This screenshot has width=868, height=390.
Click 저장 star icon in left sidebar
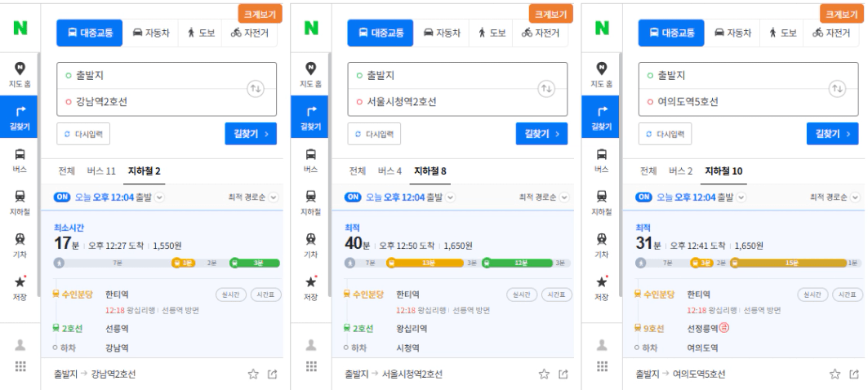coord(20,282)
